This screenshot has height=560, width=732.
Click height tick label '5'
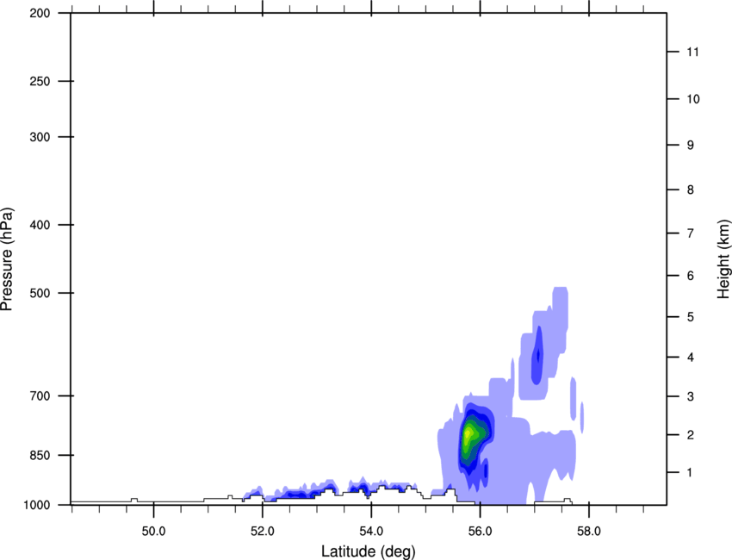(691, 317)
